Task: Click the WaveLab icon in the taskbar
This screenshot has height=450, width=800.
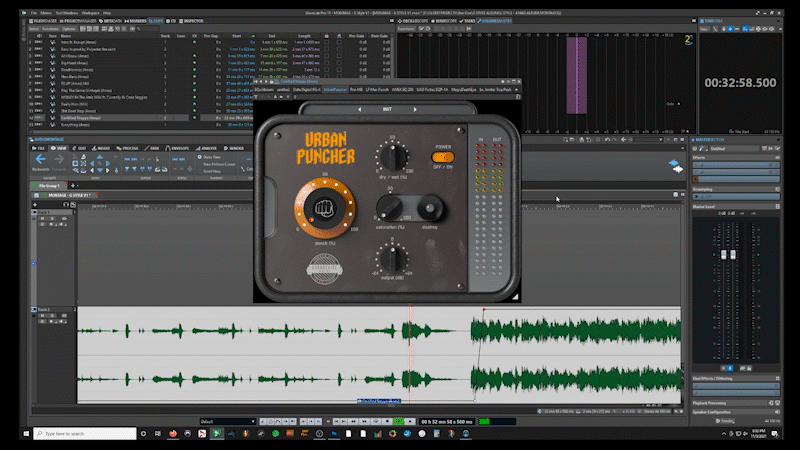Action: (x=217, y=434)
